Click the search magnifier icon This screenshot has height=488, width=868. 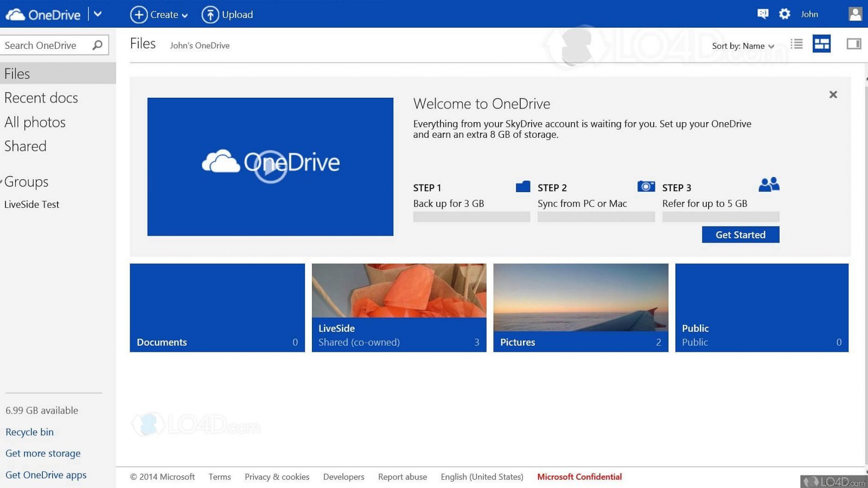tap(98, 45)
